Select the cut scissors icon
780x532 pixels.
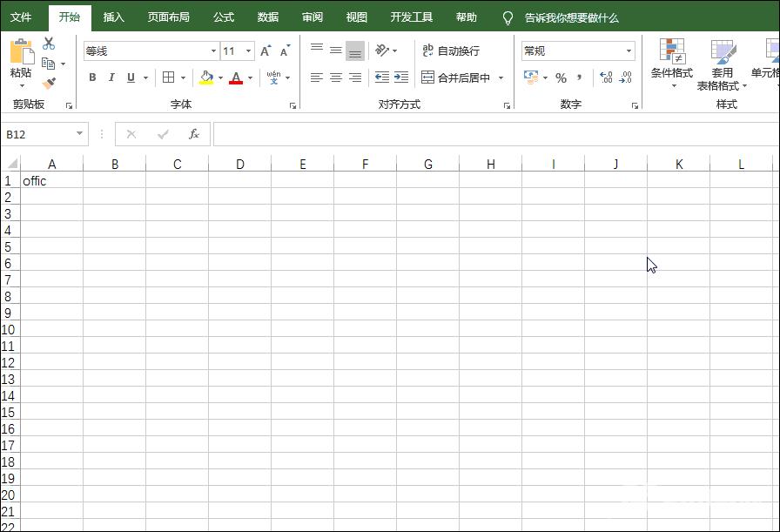click(x=48, y=42)
